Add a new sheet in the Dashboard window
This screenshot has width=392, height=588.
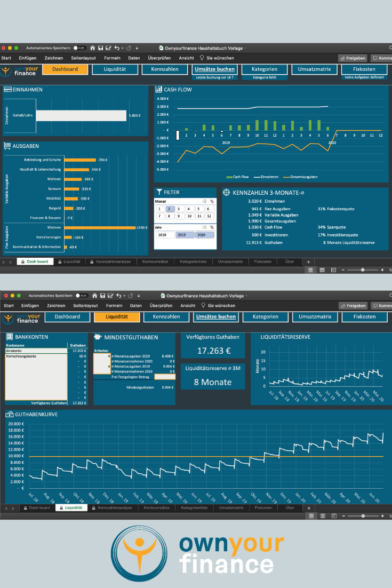[x=308, y=262]
